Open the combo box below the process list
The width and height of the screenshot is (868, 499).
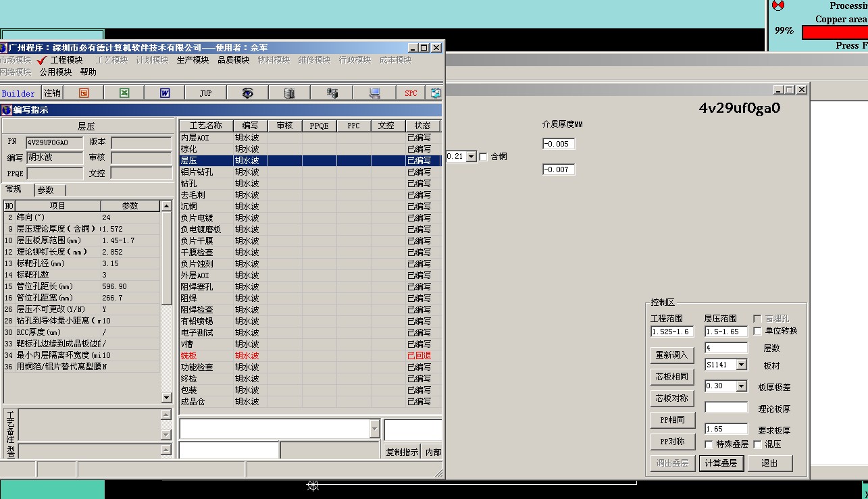375,429
